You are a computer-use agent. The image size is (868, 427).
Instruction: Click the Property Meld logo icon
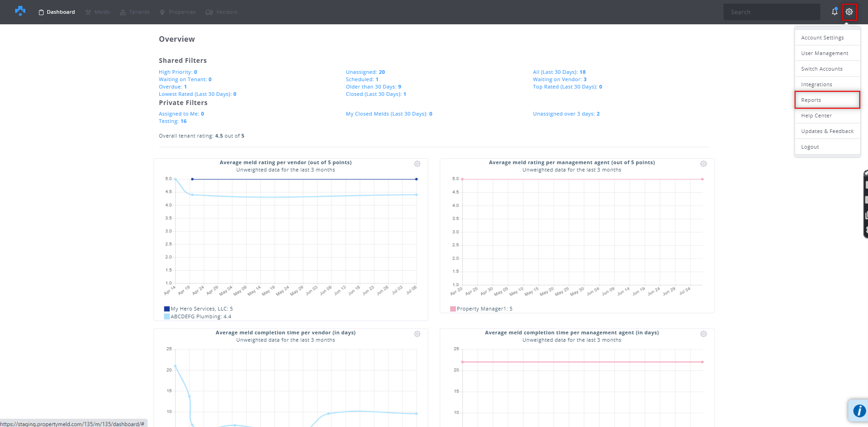(20, 11)
